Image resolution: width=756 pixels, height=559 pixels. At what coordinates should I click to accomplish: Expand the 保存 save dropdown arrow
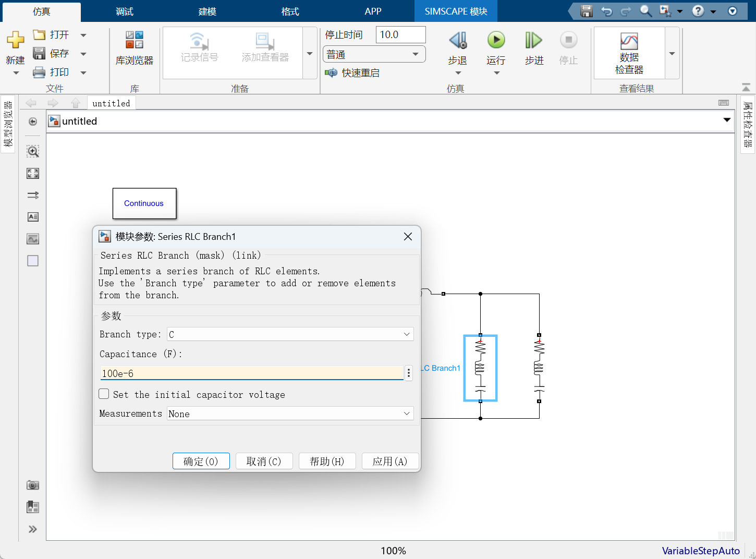point(83,54)
